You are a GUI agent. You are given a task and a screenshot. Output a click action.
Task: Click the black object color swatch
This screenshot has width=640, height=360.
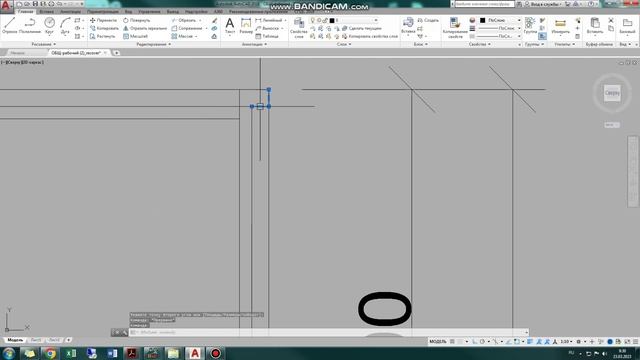click(482, 20)
